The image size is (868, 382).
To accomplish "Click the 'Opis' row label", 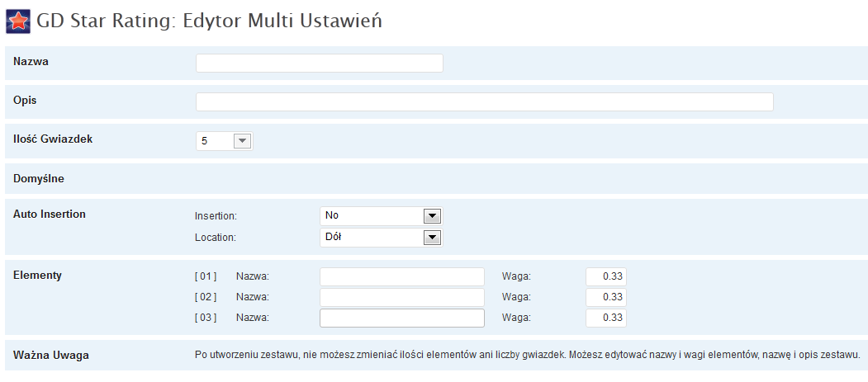I will click(x=24, y=101).
